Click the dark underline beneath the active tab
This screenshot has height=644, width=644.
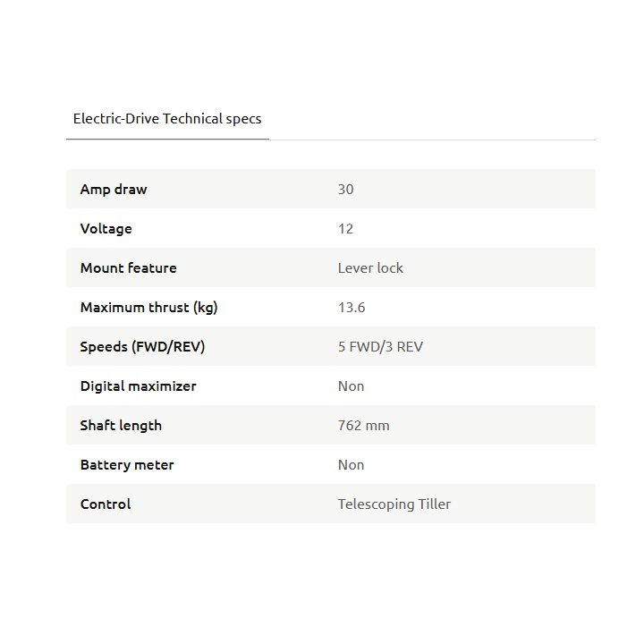point(167,140)
